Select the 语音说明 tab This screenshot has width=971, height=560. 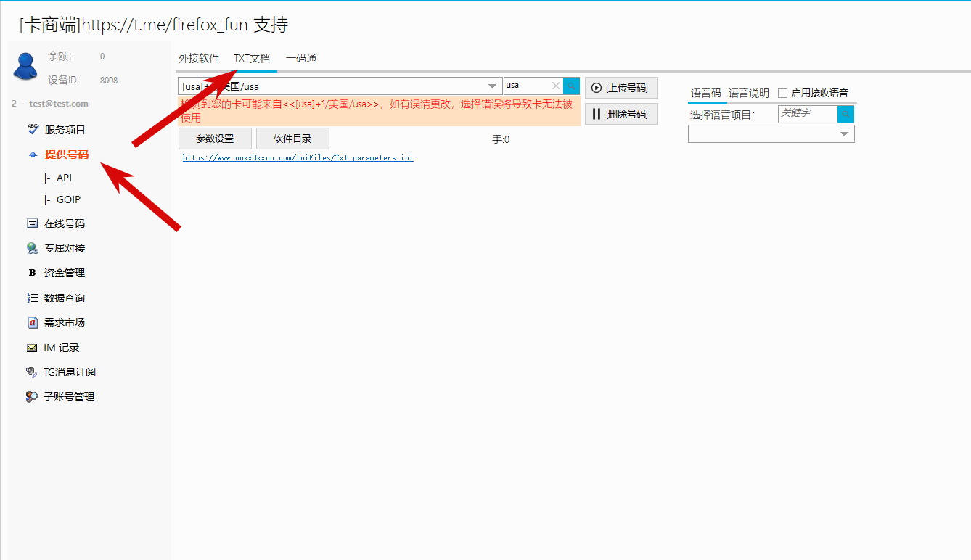tap(749, 93)
